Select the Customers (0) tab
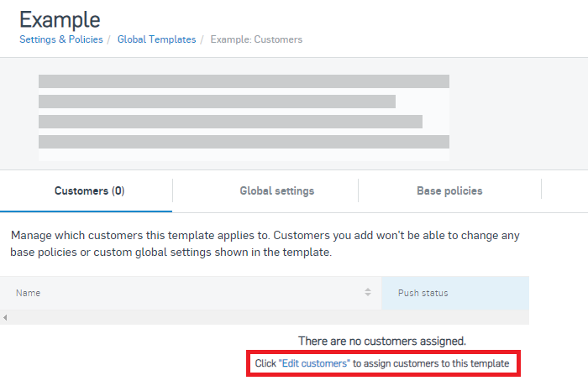Screen dimensions: 588x391 pyautogui.click(x=89, y=191)
